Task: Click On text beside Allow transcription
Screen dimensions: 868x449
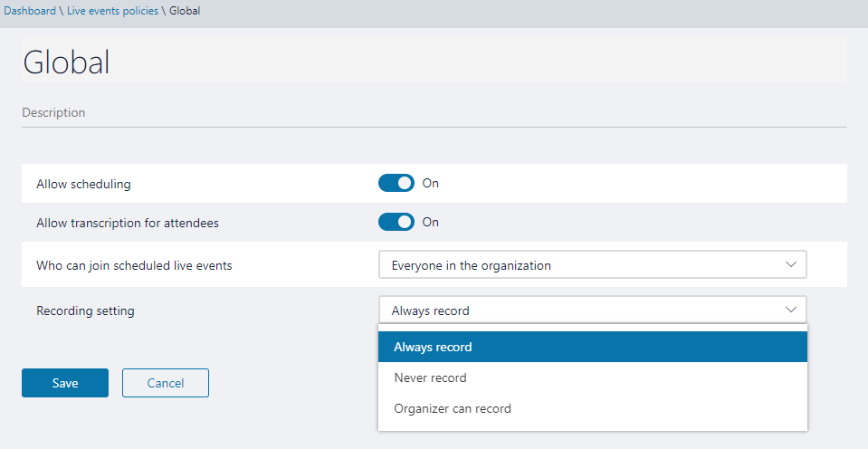Action: point(431,222)
